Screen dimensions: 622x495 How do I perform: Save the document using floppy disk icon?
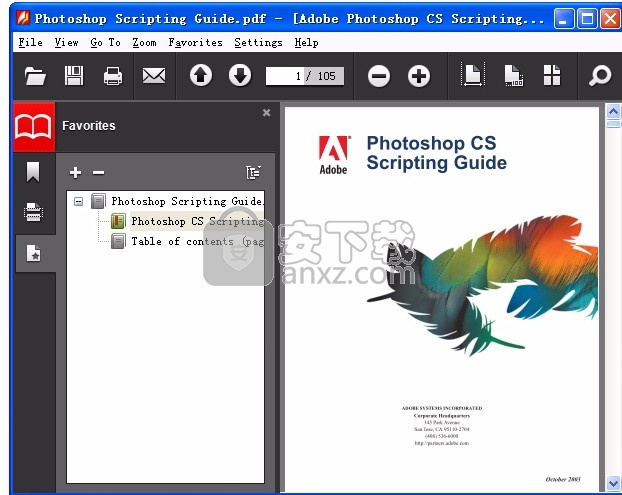pyautogui.click(x=74, y=75)
